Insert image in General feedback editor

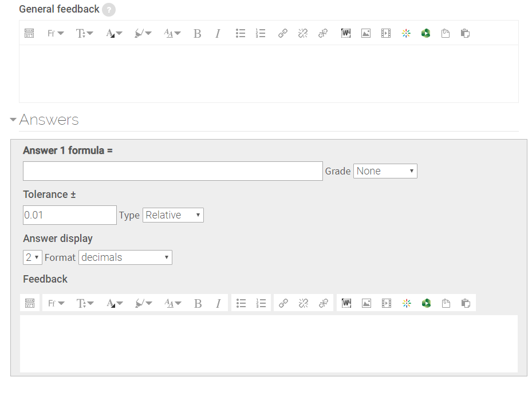pyautogui.click(x=366, y=33)
